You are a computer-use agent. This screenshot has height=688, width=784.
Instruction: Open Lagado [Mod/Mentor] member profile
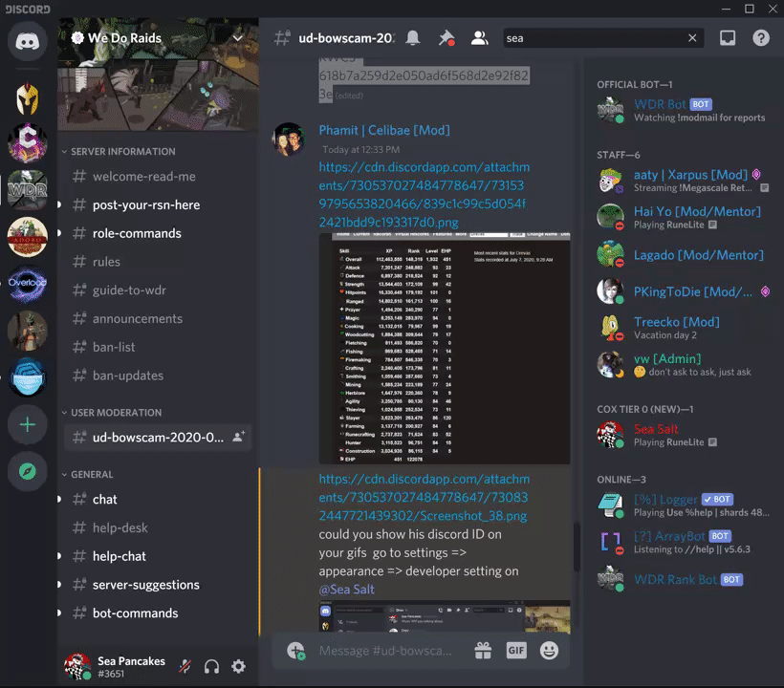685,255
